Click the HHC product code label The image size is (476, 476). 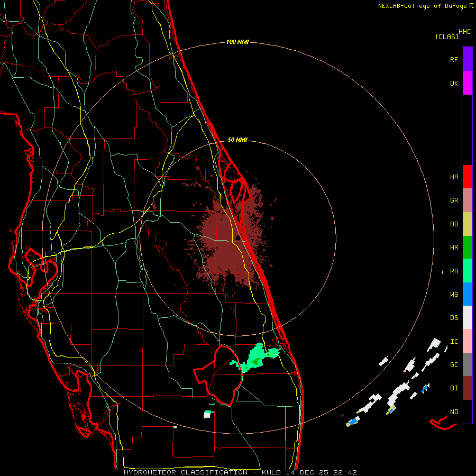click(465, 32)
